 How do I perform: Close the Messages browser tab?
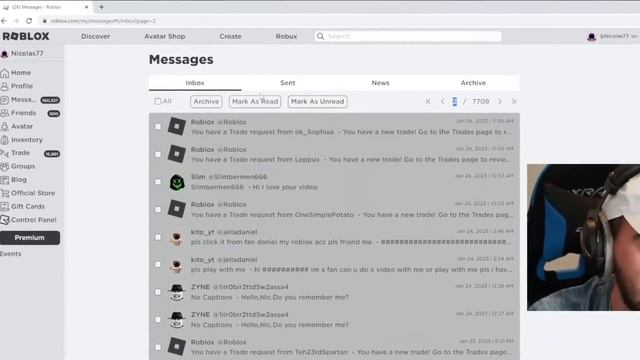(x=86, y=7)
